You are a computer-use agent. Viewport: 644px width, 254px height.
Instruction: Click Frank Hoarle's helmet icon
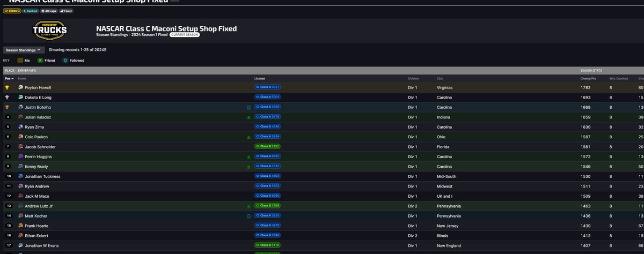pos(20,226)
